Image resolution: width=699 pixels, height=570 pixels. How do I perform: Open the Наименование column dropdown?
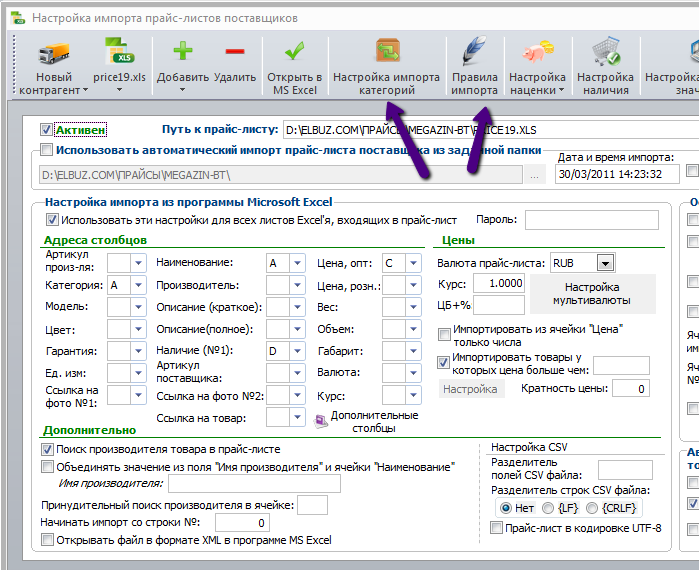pos(297,263)
